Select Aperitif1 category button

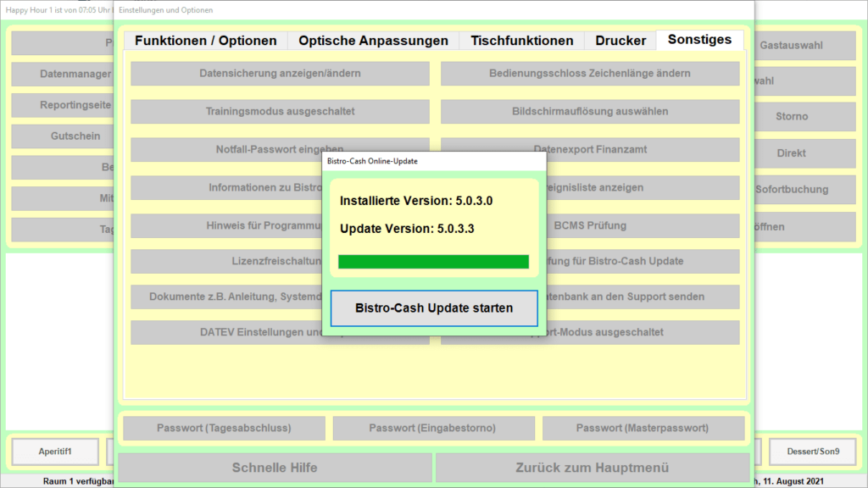55,452
